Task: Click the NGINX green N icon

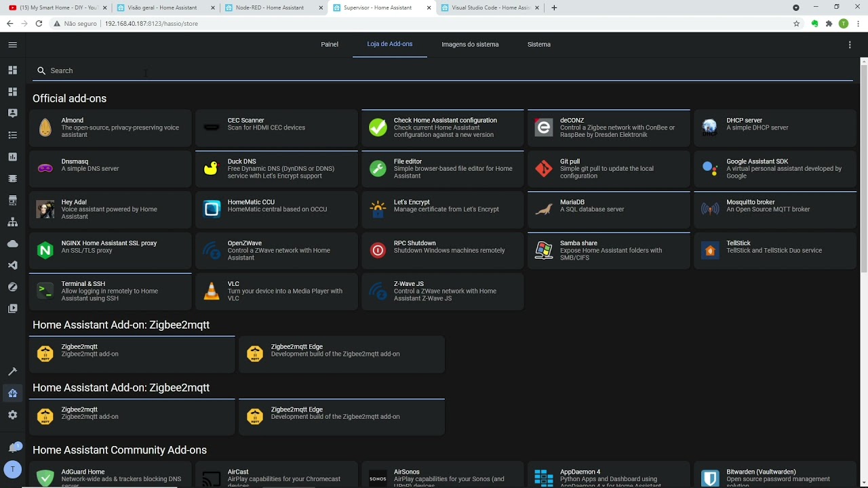Action: point(45,250)
